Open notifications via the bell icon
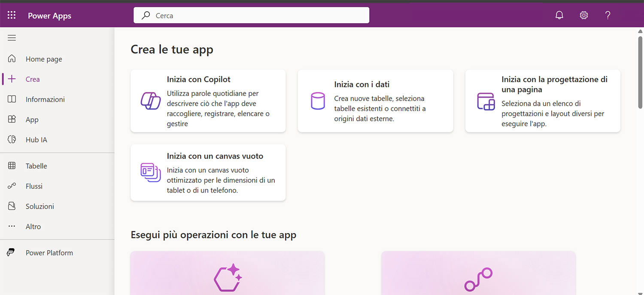 (x=559, y=15)
